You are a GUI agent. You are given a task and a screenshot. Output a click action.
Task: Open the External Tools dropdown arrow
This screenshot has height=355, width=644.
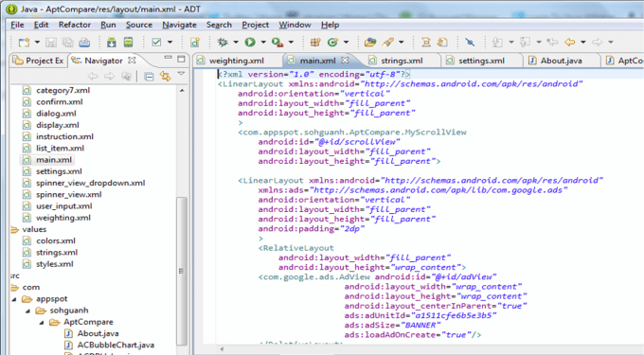[291, 43]
